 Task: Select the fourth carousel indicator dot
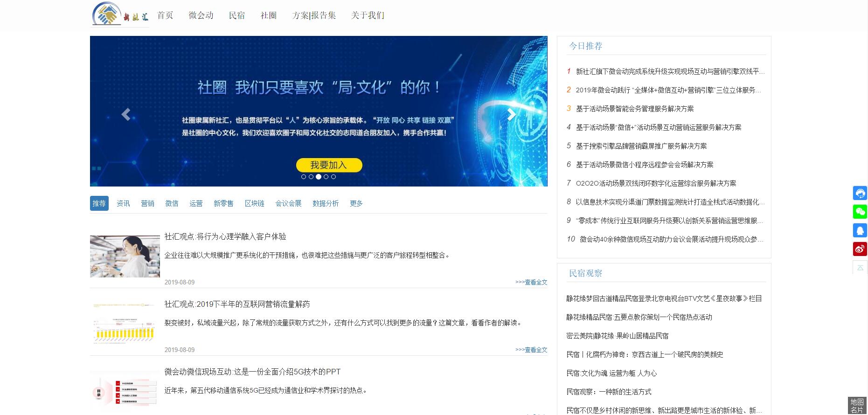326,177
